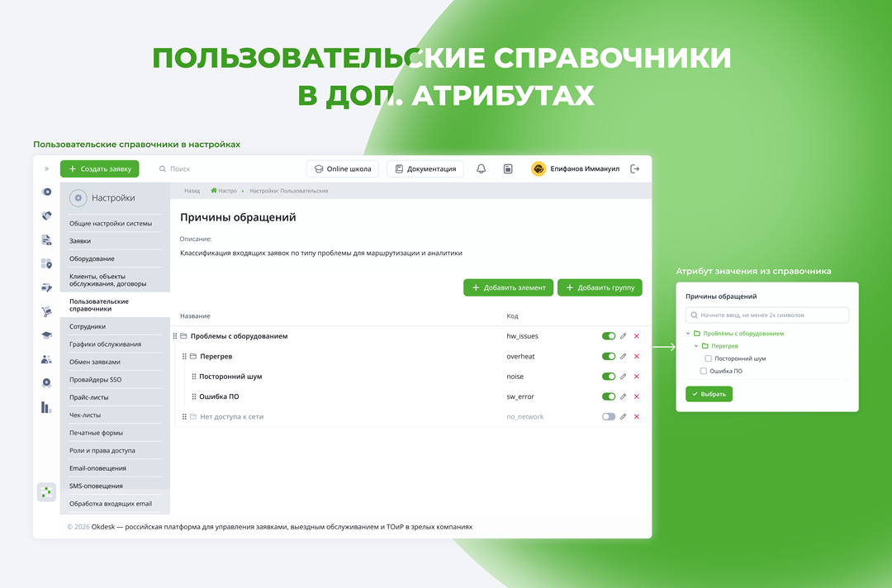This screenshot has width=892, height=588.
Task: Check the Ошибка ПО checkbox in attribute panel
Action: 704,372
